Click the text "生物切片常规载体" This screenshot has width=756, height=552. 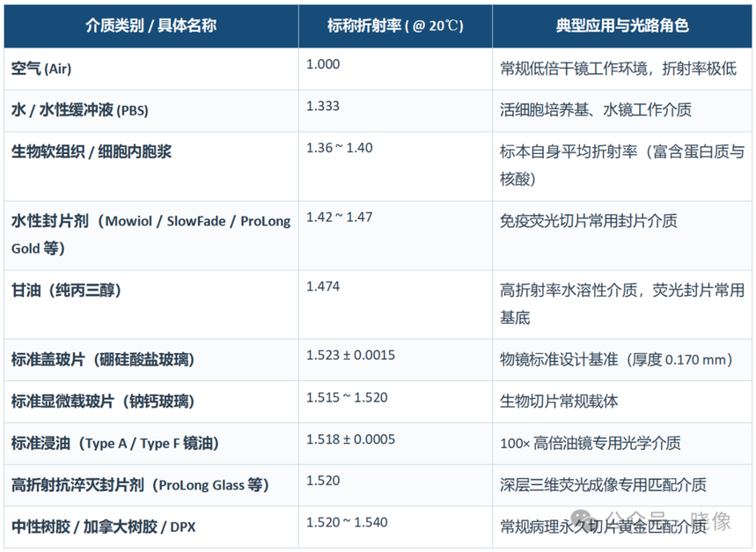pyautogui.click(x=559, y=401)
